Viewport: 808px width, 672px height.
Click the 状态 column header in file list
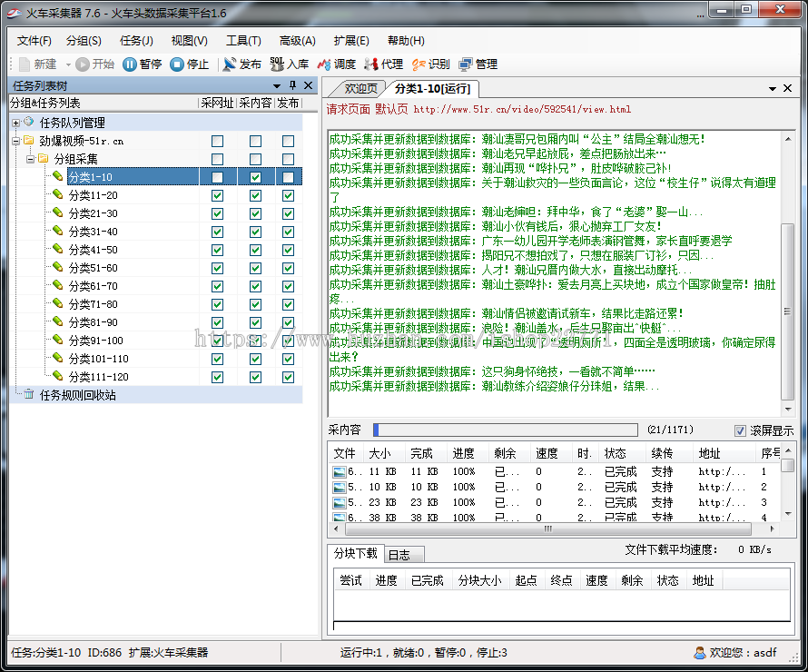(x=622, y=453)
